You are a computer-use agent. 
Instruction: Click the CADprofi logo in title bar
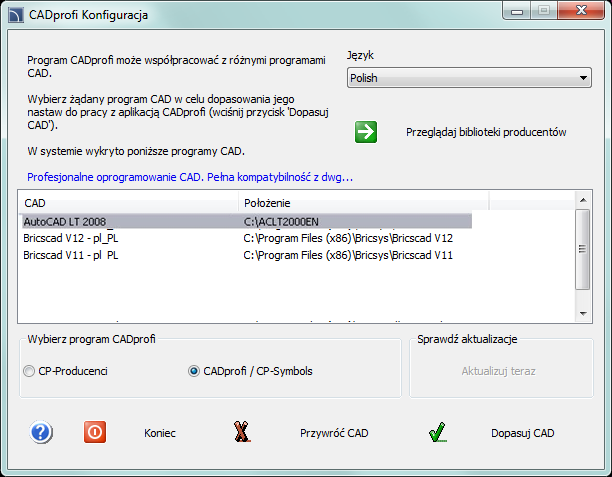tap(16, 15)
